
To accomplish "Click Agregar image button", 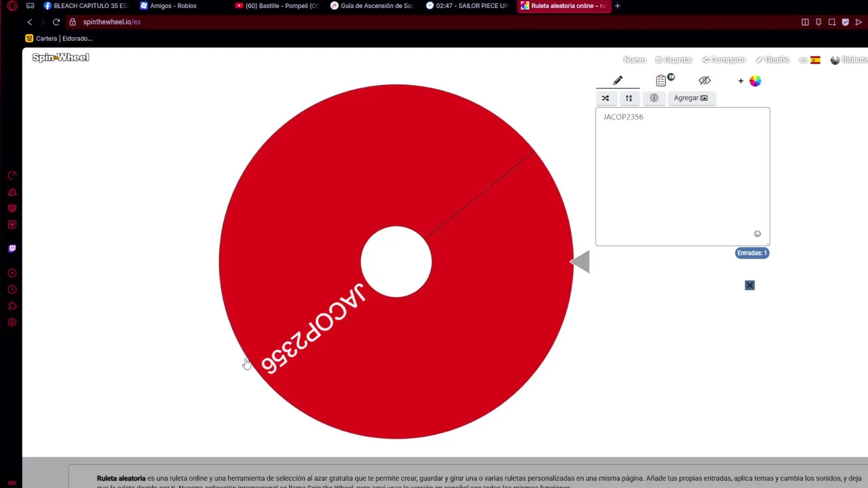I will (690, 98).
